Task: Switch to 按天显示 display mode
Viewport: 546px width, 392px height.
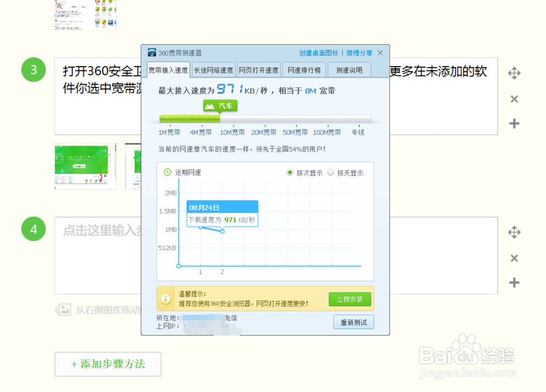Action: click(330, 173)
